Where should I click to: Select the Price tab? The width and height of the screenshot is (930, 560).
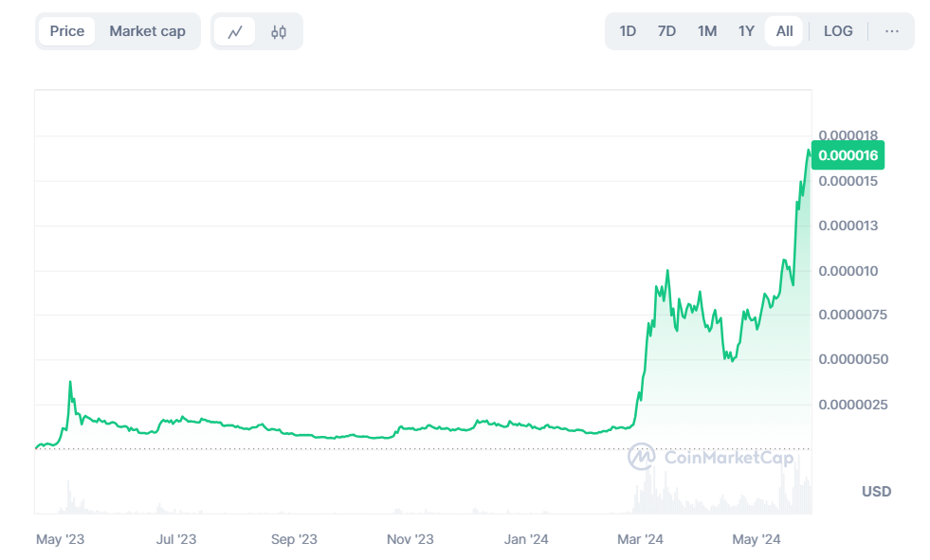coord(67,31)
